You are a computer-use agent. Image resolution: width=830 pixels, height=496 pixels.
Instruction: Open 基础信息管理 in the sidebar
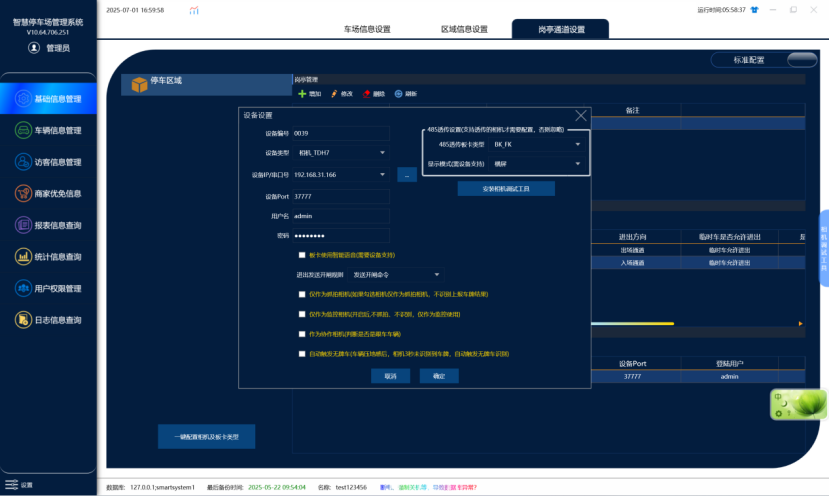pyautogui.click(x=48, y=98)
